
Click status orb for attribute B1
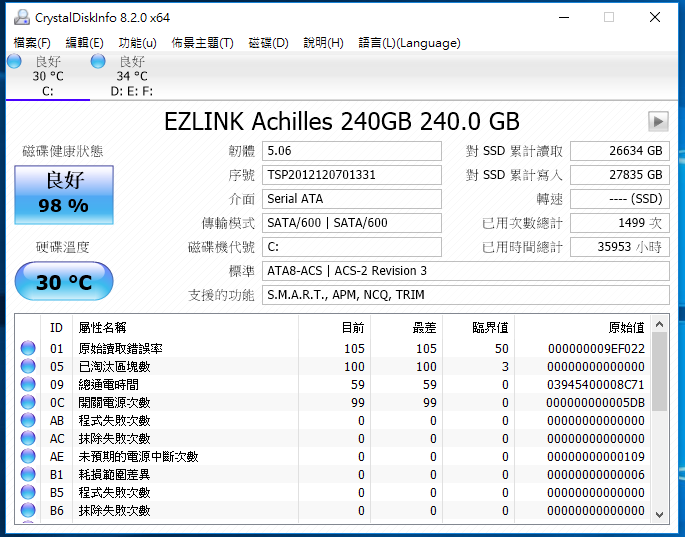[x=28, y=474]
